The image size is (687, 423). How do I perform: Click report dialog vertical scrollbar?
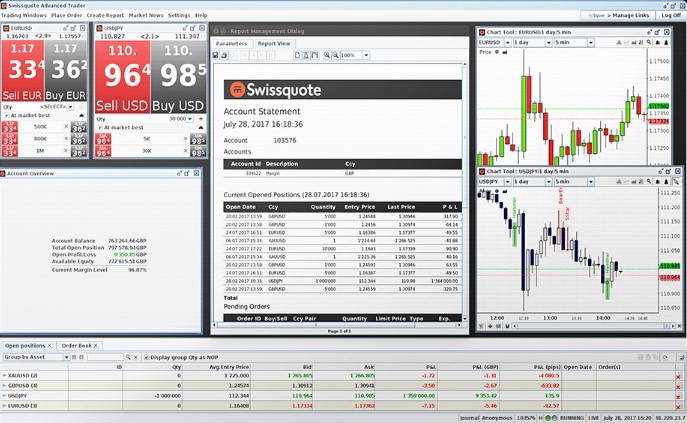464,191
